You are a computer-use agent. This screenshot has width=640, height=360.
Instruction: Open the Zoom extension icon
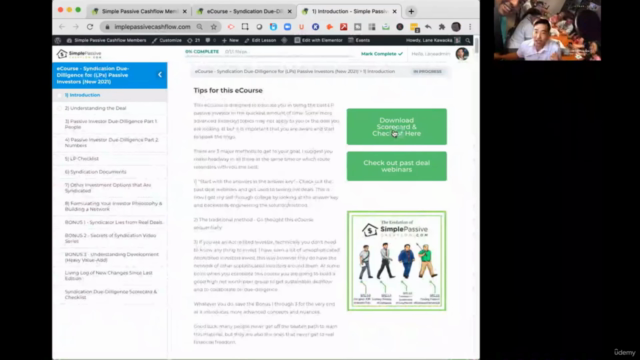pos(287,27)
